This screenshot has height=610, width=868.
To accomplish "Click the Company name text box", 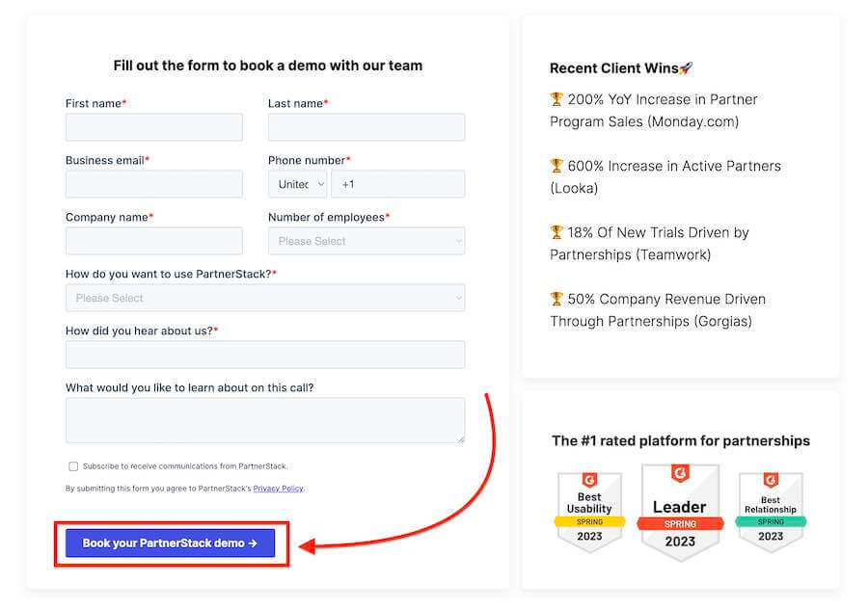I will 154,241.
